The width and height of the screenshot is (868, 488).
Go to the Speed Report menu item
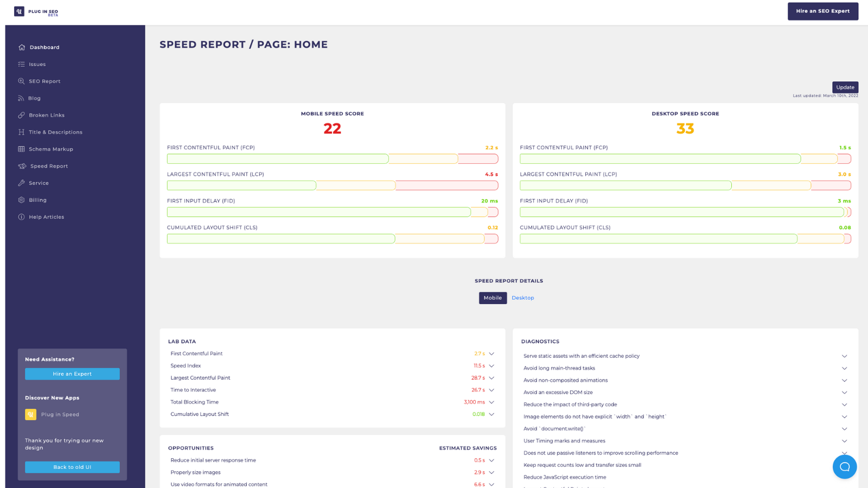click(49, 166)
